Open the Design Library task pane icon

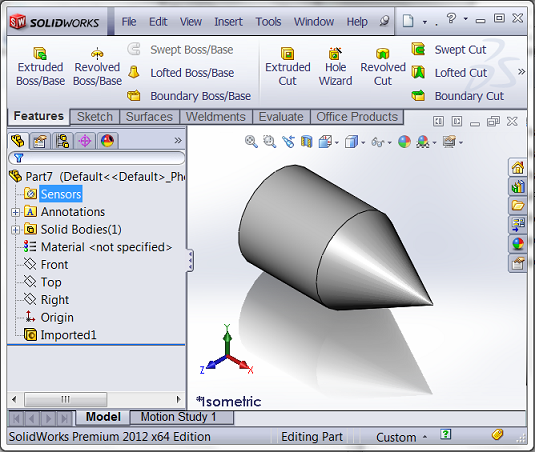tap(518, 187)
